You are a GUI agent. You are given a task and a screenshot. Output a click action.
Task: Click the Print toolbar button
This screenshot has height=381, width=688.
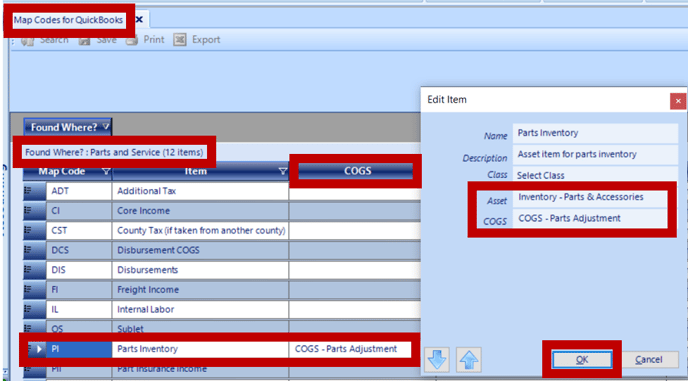145,40
